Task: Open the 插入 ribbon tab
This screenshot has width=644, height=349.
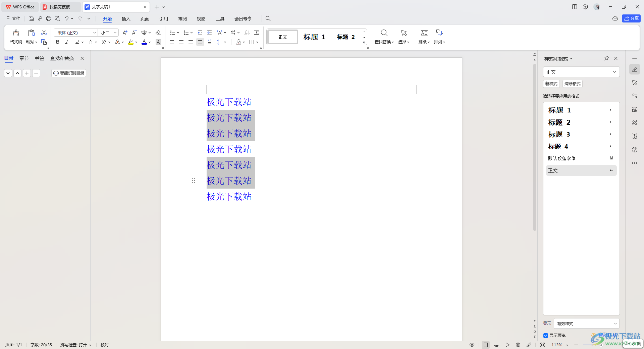Action: pos(126,18)
